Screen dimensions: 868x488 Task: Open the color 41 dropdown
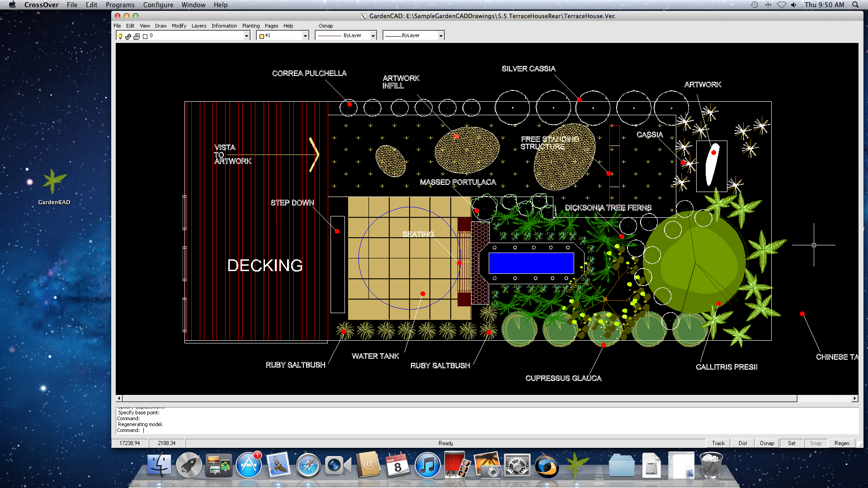pyautogui.click(x=305, y=36)
